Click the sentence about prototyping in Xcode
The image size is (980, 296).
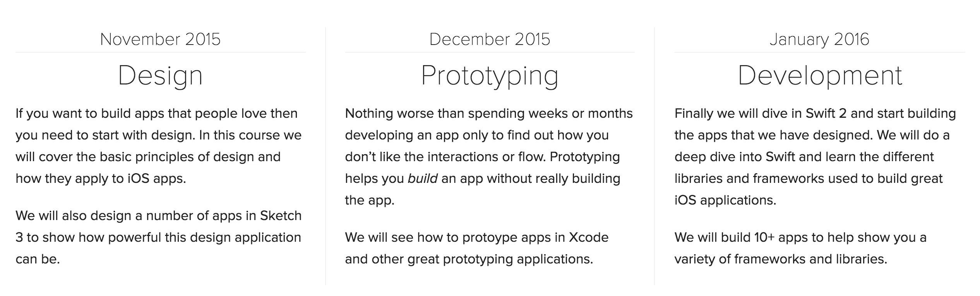[477, 248]
